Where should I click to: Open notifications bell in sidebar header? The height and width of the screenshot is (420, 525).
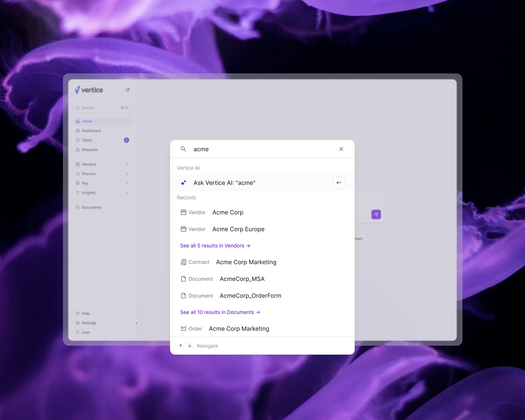pyautogui.click(x=127, y=90)
